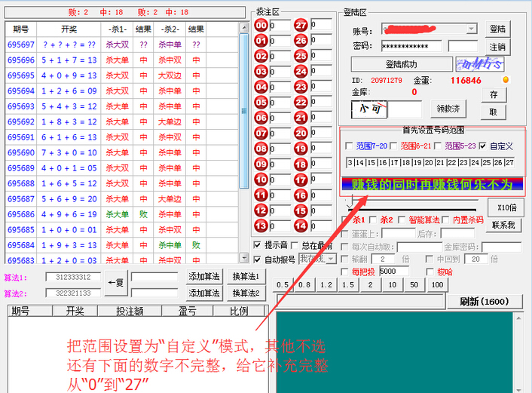Click red number ball 09

(261, 164)
